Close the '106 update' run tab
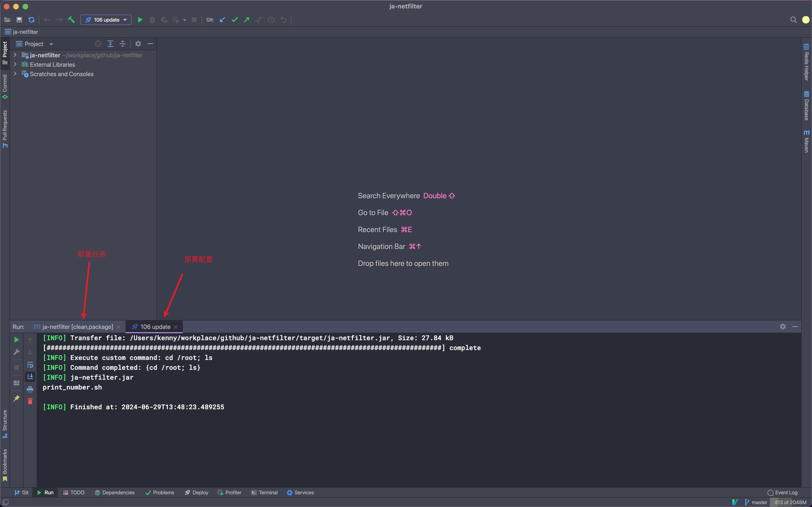 [x=176, y=327]
